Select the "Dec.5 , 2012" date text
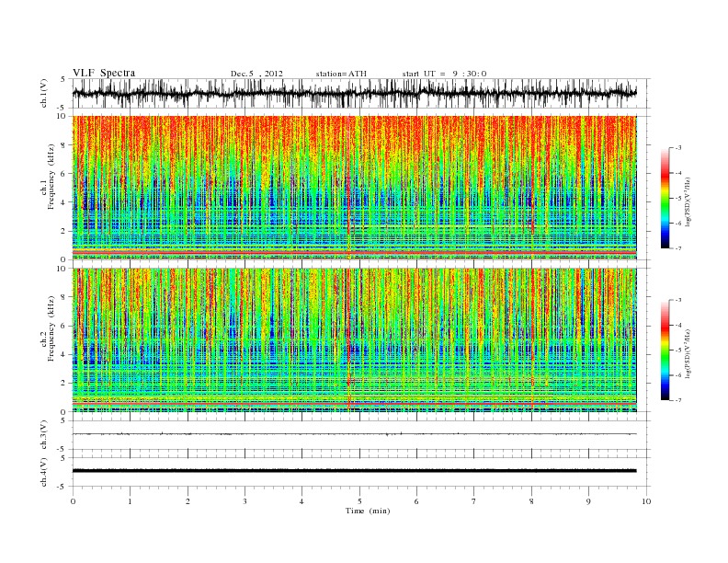 point(256,74)
